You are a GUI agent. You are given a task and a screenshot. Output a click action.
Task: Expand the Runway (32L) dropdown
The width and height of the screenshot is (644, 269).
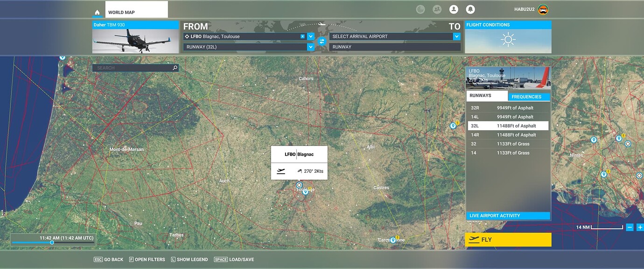click(x=310, y=47)
